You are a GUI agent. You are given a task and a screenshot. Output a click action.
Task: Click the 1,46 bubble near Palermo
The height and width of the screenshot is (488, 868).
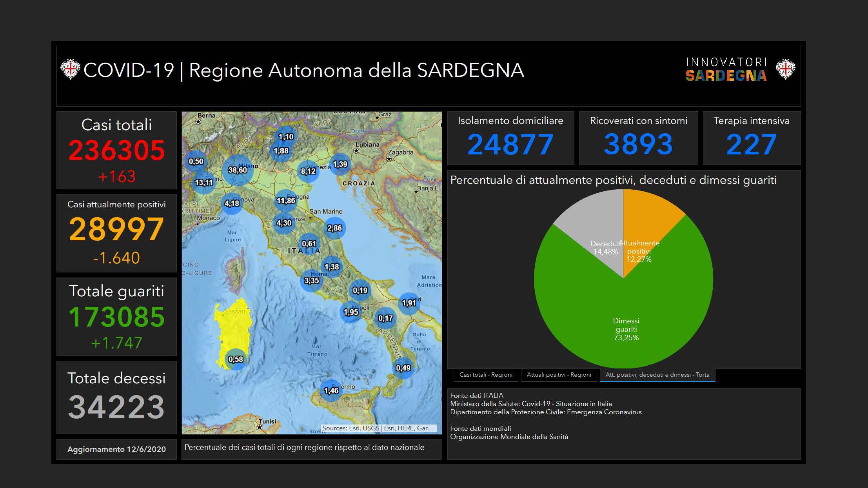coord(331,390)
